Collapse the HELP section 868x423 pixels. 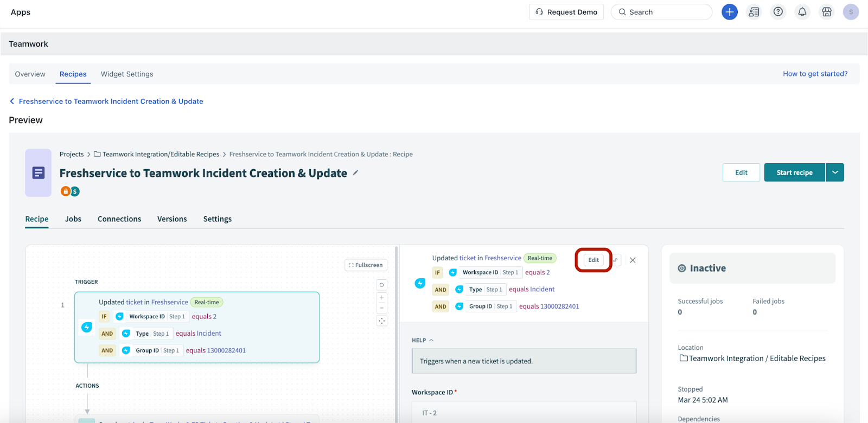423,341
